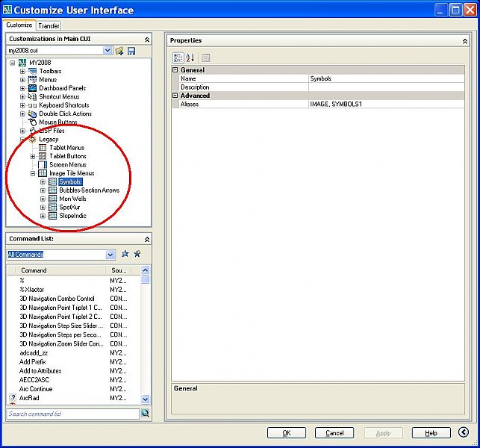Click the Name property value Symbols

pos(387,78)
